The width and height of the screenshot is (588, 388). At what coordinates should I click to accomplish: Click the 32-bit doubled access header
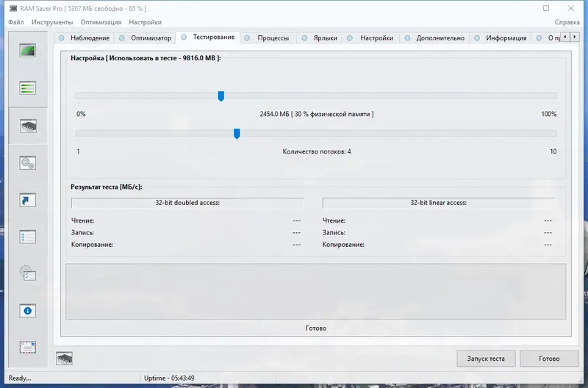187,202
